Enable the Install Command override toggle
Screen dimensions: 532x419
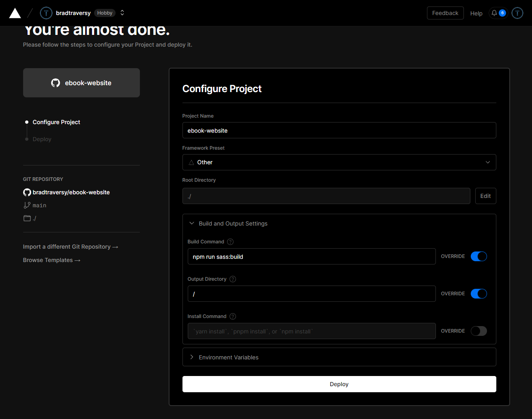point(478,331)
